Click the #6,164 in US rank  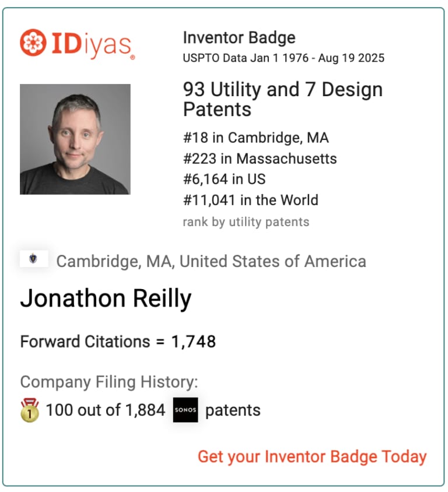point(224,179)
